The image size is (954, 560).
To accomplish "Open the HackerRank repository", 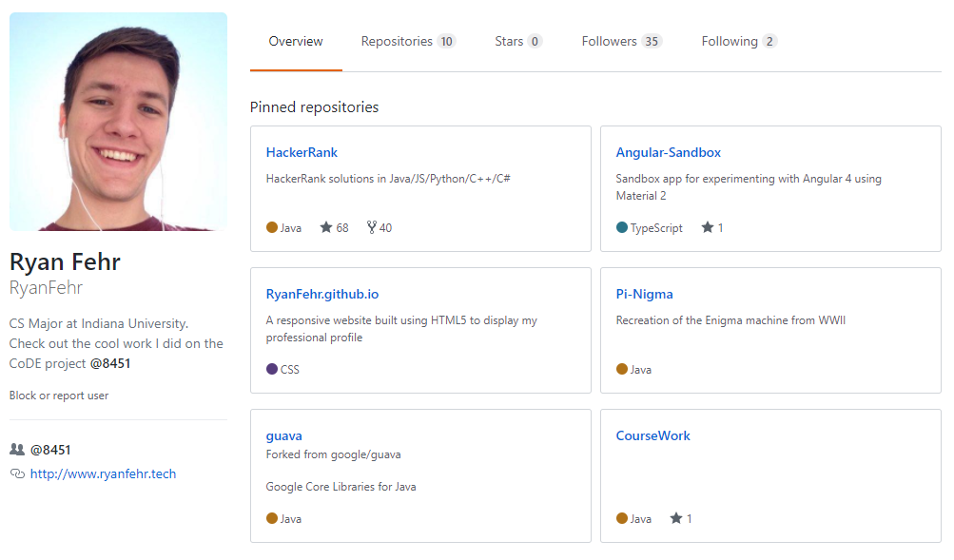I will 302,152.
